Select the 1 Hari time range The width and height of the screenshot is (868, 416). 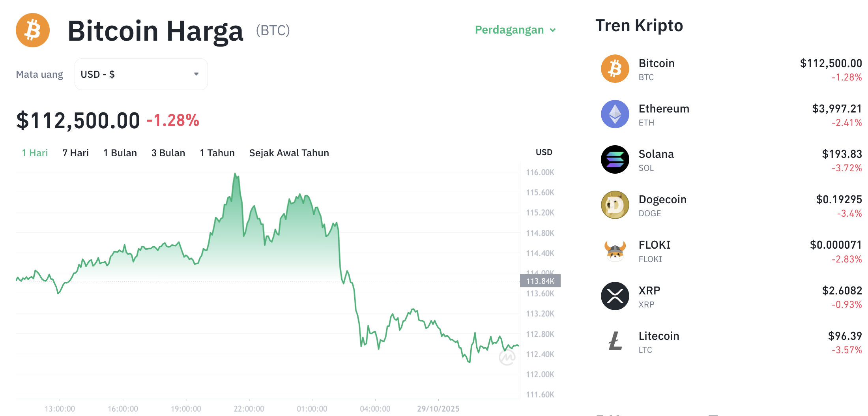point(35,153)
